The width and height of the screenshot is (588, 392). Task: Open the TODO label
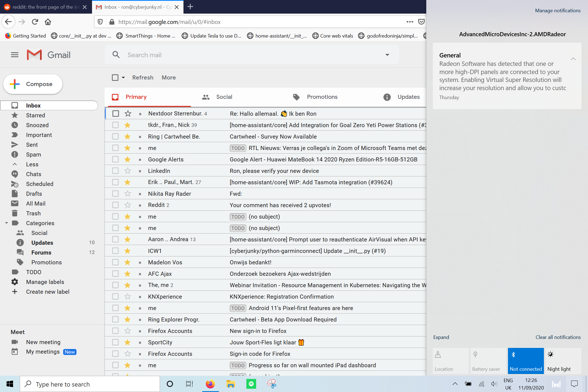pos(33,272)
